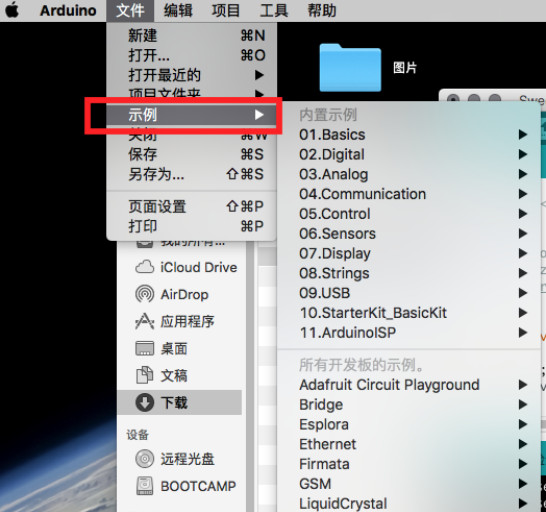Expand the 05.Control examples submenu

408,214
